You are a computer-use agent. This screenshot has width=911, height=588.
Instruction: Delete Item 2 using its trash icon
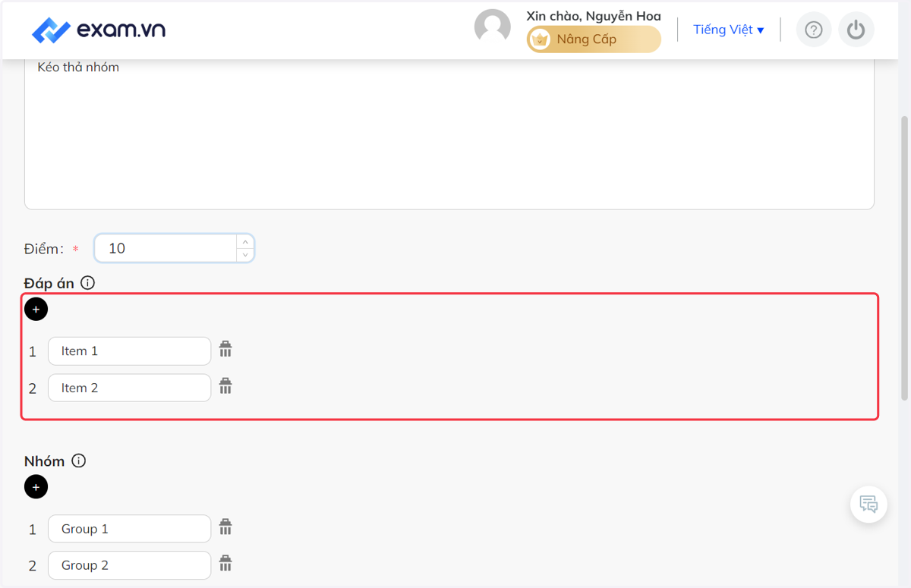225,385
